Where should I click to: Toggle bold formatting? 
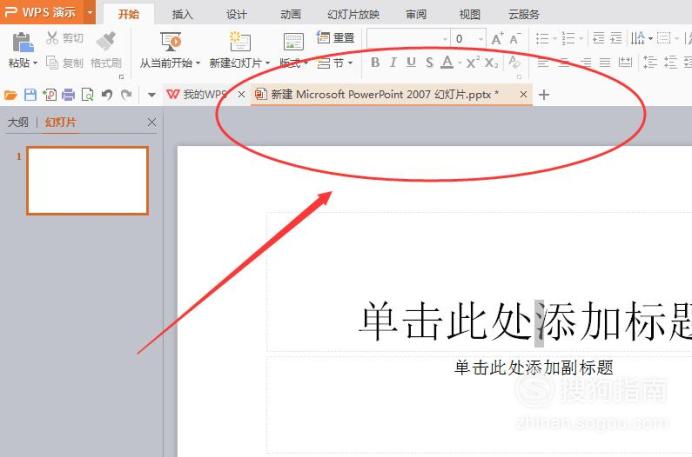coord(375,63)
